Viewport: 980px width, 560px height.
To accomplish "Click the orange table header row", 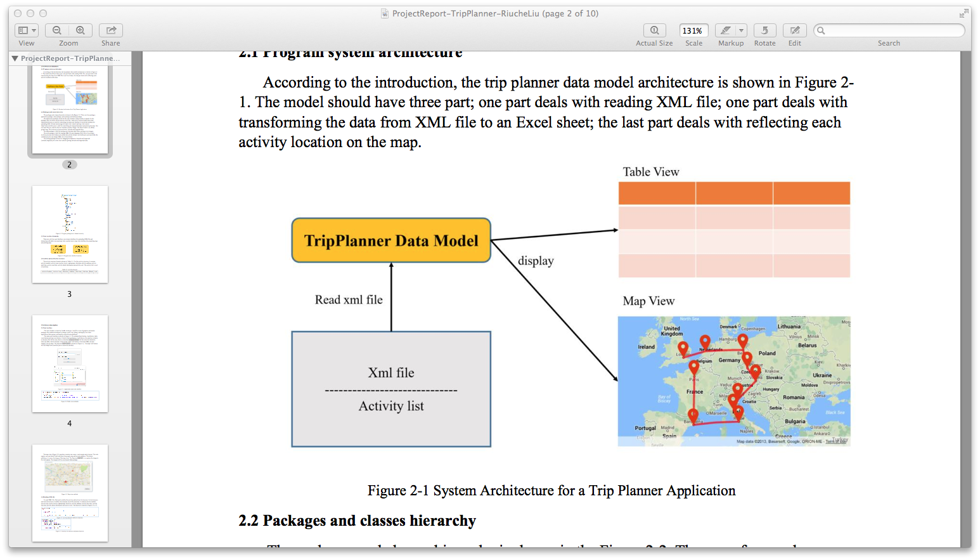I will (x=734, y=193).
